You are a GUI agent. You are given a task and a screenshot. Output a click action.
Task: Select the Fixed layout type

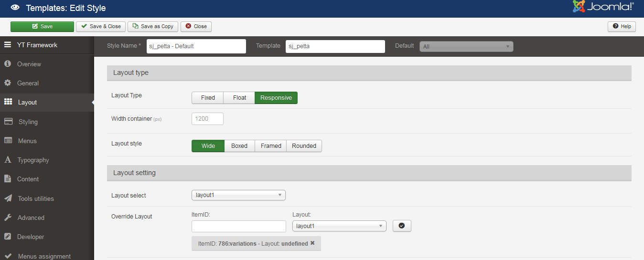tap(208, 98)
